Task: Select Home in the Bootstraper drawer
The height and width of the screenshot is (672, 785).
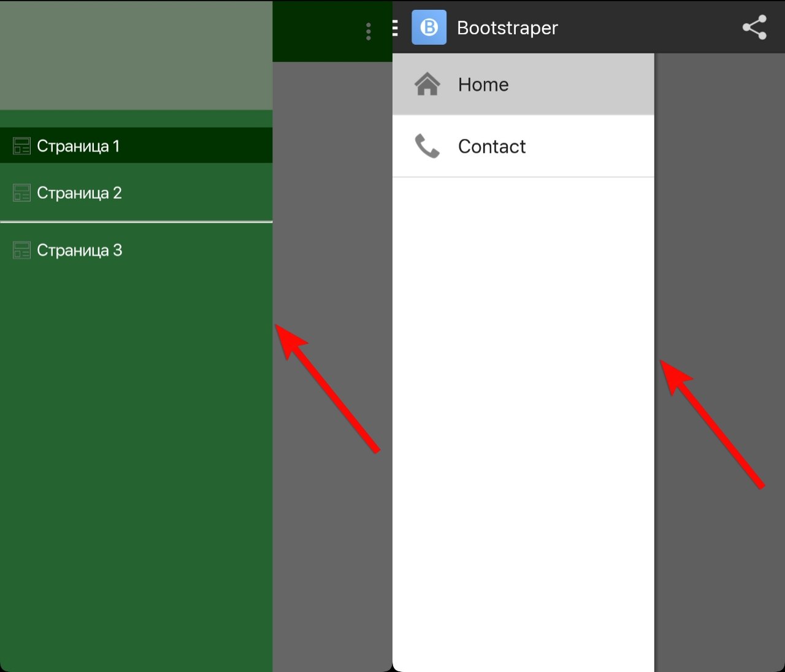Action: 523,84
